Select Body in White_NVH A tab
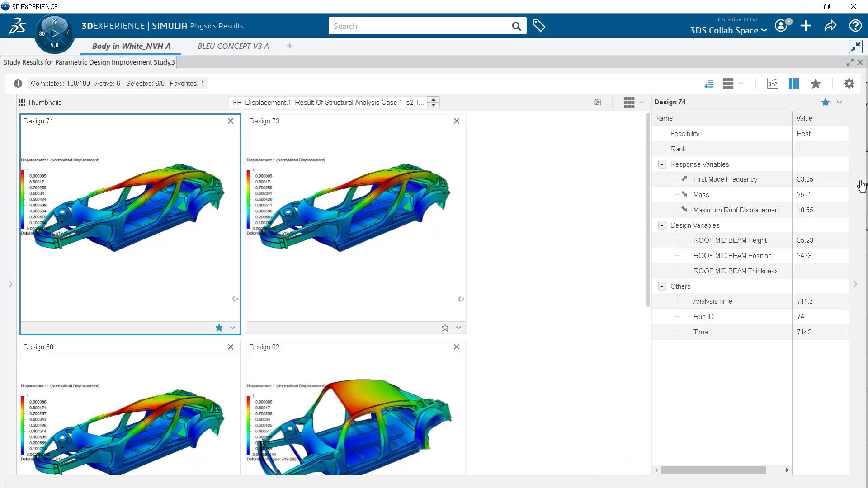Image resolution: width=868 pixels, height=488 pixels. [131, 46]
